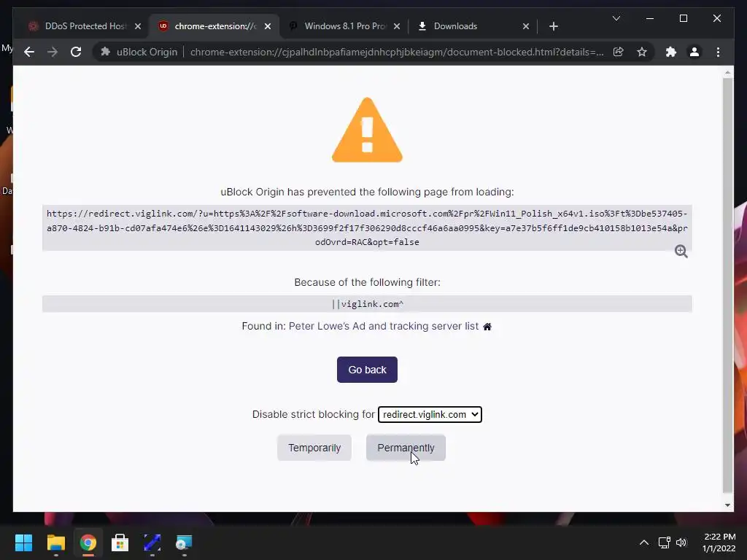The image size is (747, 560).
Task: Click the orange warning triangle icon
Action: (x=367, y=131)
